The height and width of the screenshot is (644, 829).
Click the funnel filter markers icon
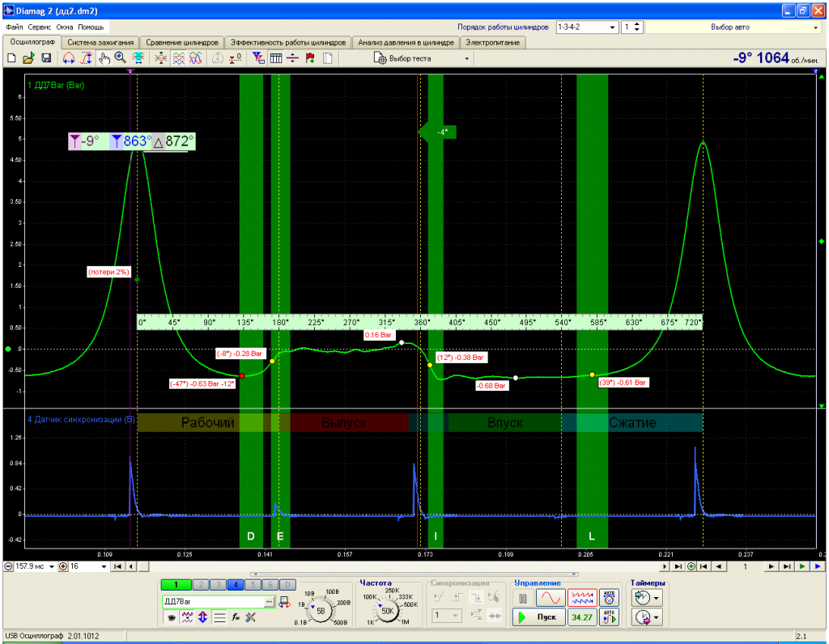pyautogui.click(x=258, y=58)
